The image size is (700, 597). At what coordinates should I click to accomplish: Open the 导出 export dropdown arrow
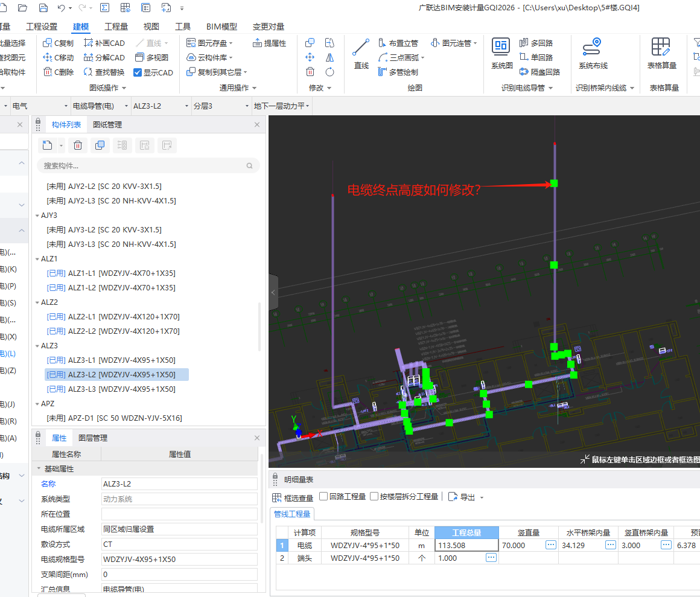(x=482, y=497)
